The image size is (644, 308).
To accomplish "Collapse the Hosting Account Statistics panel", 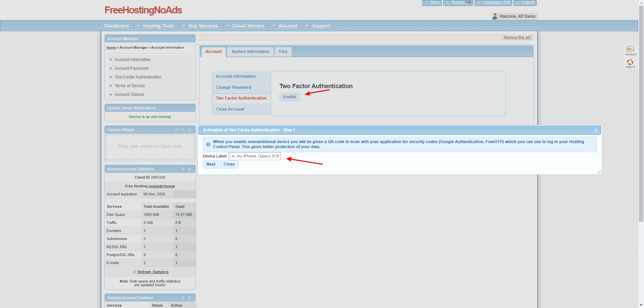I will [x=183, y=169].
